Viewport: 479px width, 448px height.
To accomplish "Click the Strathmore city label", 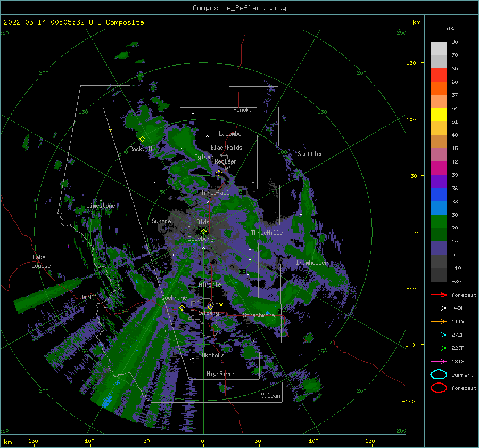I will (x=259, y=315).
